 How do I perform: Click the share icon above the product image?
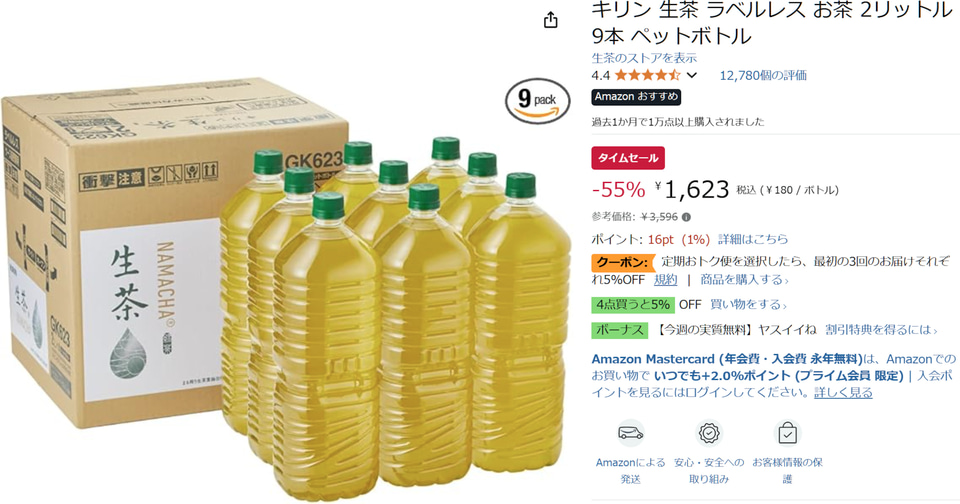pos(550,20)
